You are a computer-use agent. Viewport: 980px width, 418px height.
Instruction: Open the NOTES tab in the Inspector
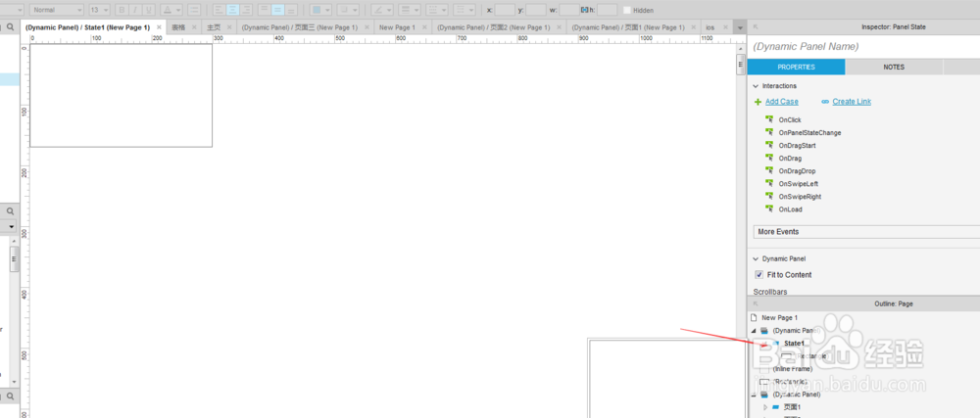894,67
